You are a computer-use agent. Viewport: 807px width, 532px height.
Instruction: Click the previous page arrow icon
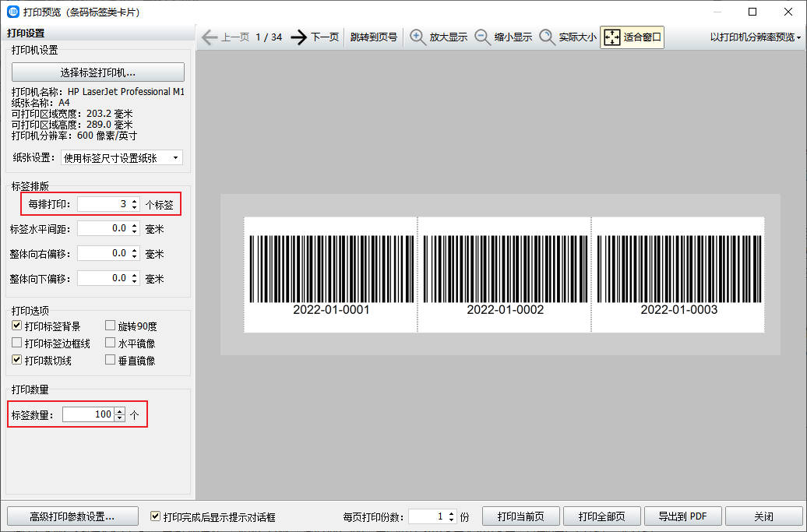click(210, 37)
